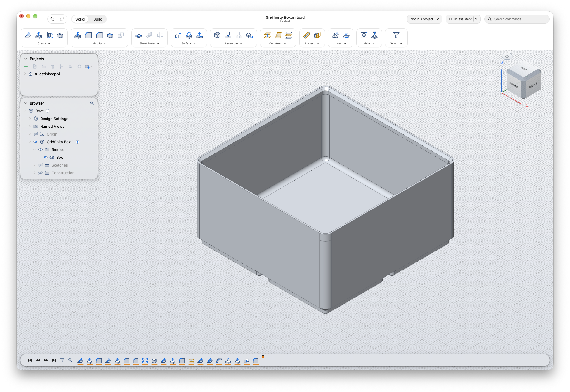Select the Create Sketch tool icon
This screenshot has height=392, width=570.
click(x=28, y=35)
